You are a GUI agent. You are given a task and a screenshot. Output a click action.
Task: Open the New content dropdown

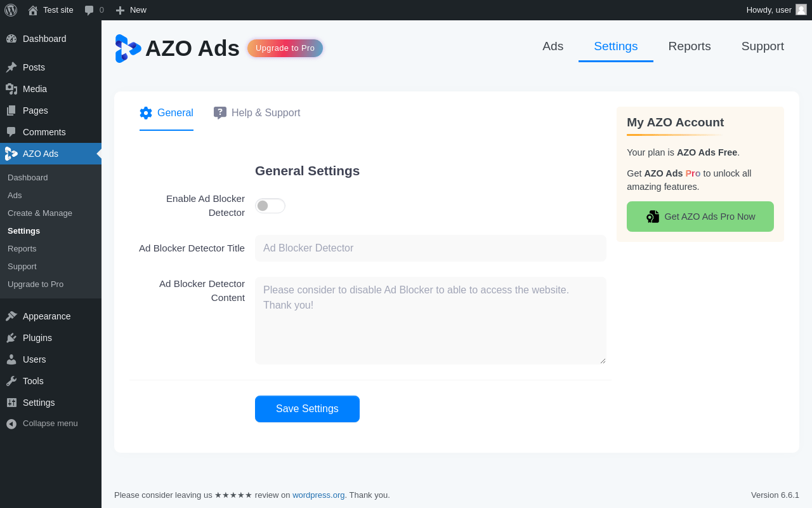click(131, 10)
